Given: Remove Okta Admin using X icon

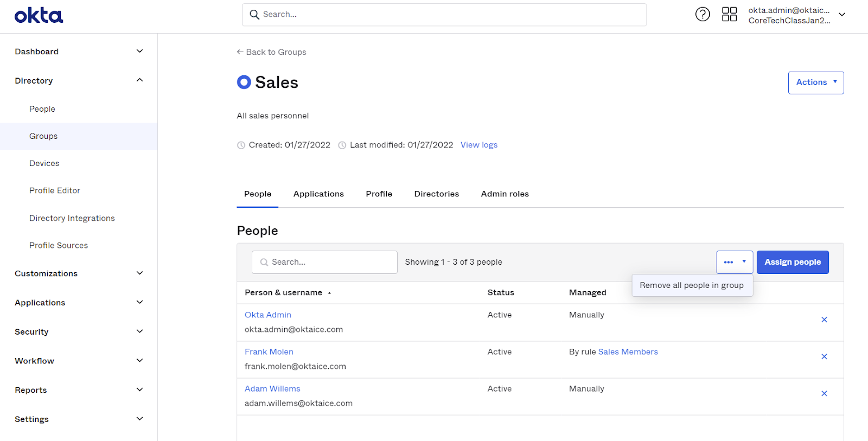Looking at the screenshot, I should [824, 319].
